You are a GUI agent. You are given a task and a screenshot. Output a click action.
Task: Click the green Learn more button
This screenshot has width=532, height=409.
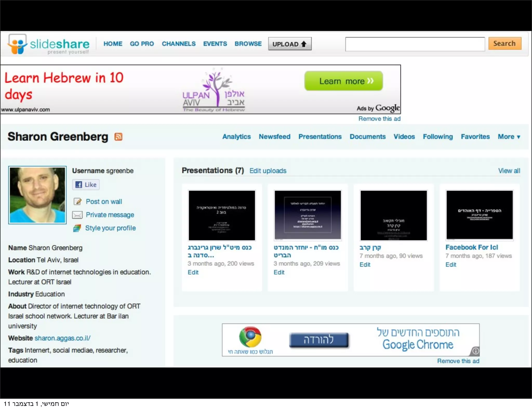(x=343, y=81)
